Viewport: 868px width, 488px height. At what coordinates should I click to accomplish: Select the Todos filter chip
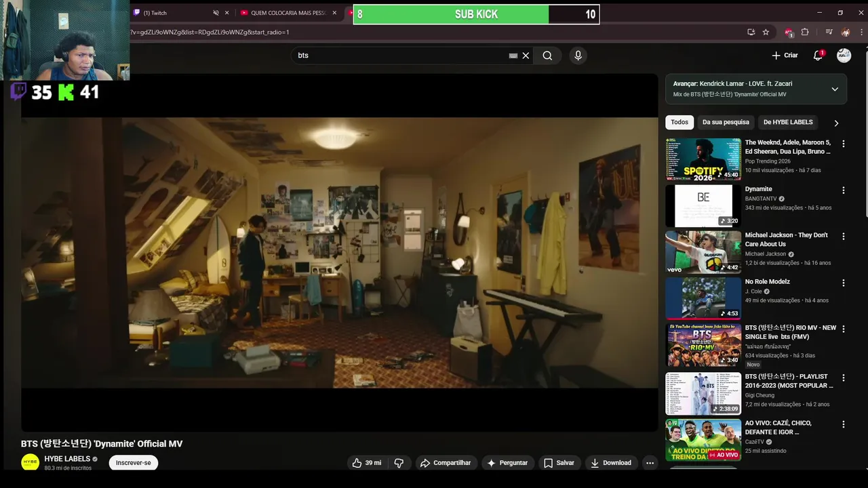coord(679,122)
